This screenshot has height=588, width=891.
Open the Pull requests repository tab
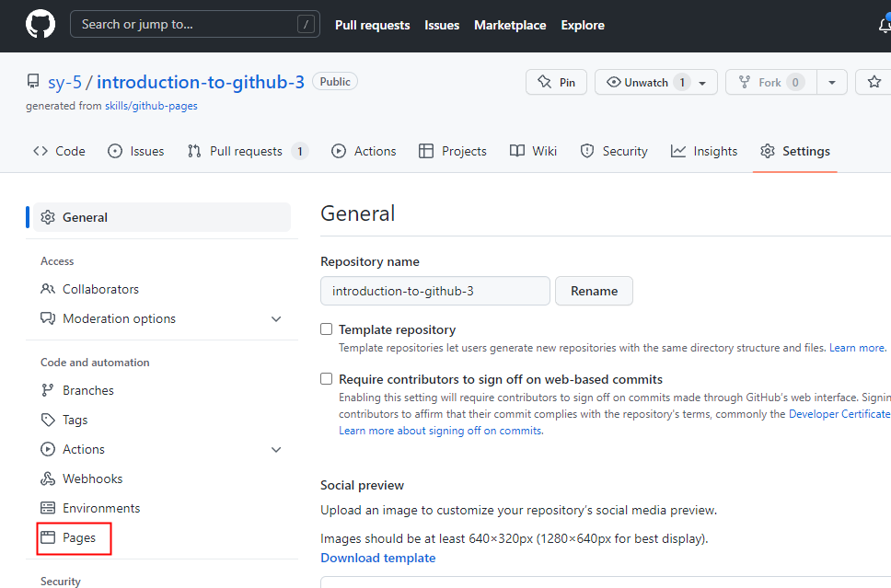tap(246, 151)
